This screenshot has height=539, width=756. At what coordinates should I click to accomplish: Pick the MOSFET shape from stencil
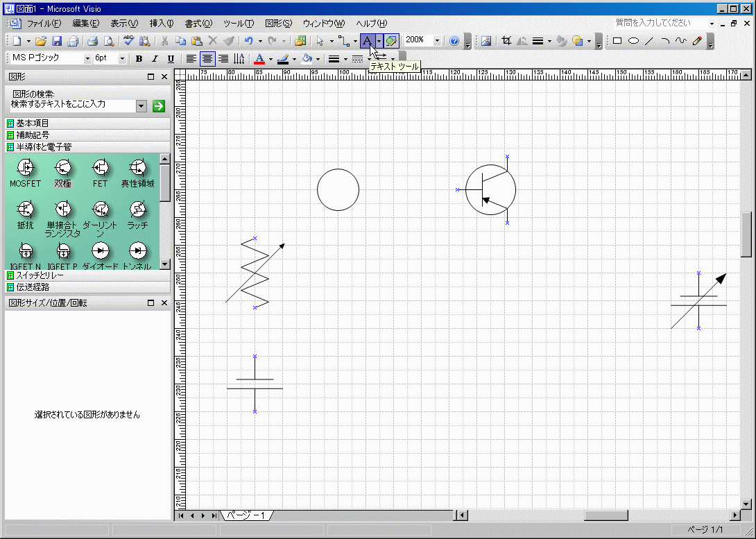(26, 167)
